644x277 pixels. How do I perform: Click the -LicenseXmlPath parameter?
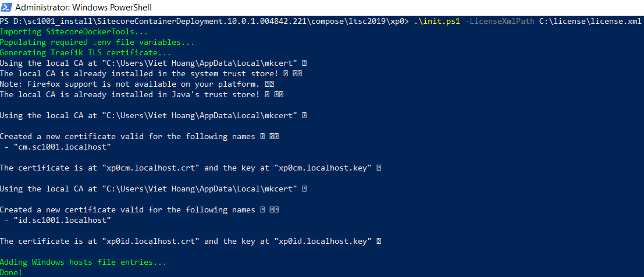(500, 22)
